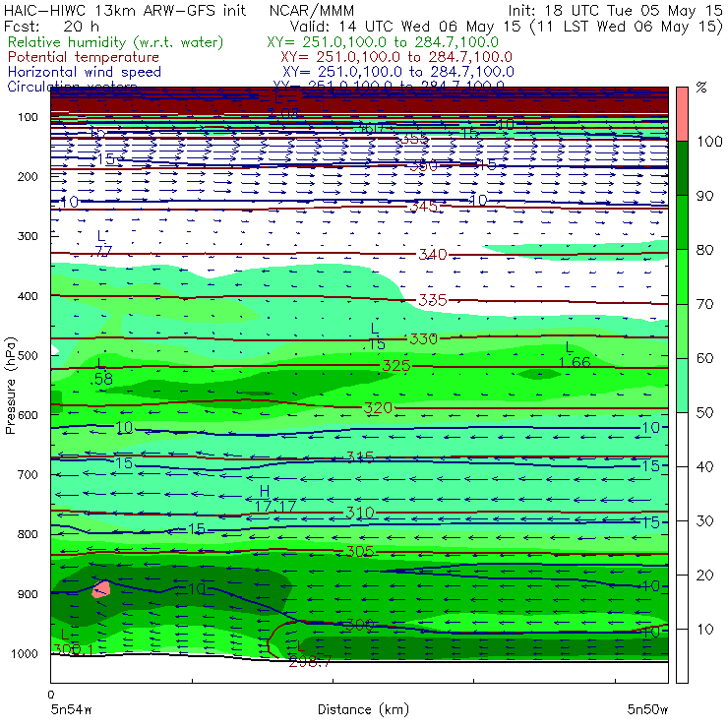Click the white 40–50% colorbar segment

click(682, 439)
